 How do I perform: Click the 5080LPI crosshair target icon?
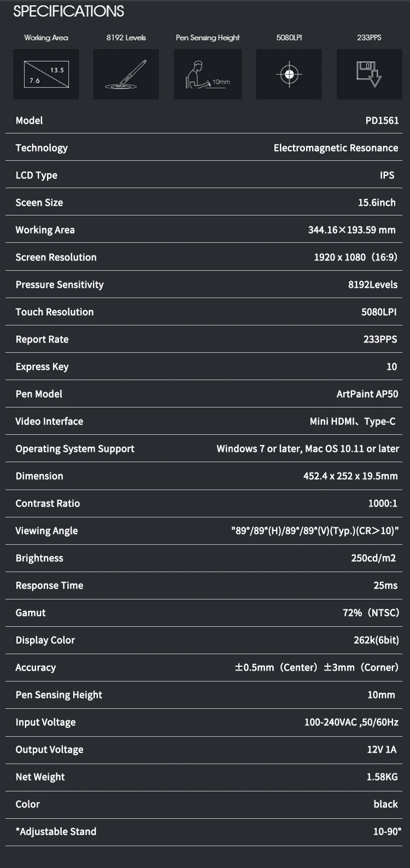[x=290, y=74]
